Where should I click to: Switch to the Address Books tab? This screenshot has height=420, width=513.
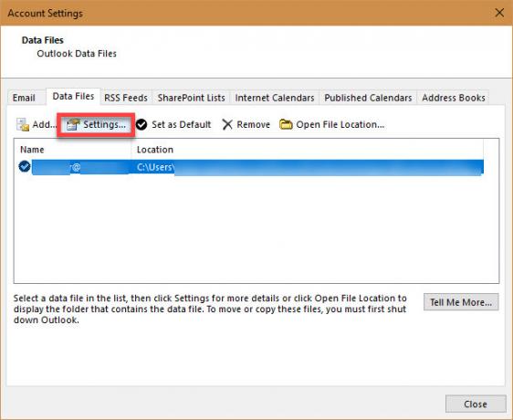pos(454,98)
